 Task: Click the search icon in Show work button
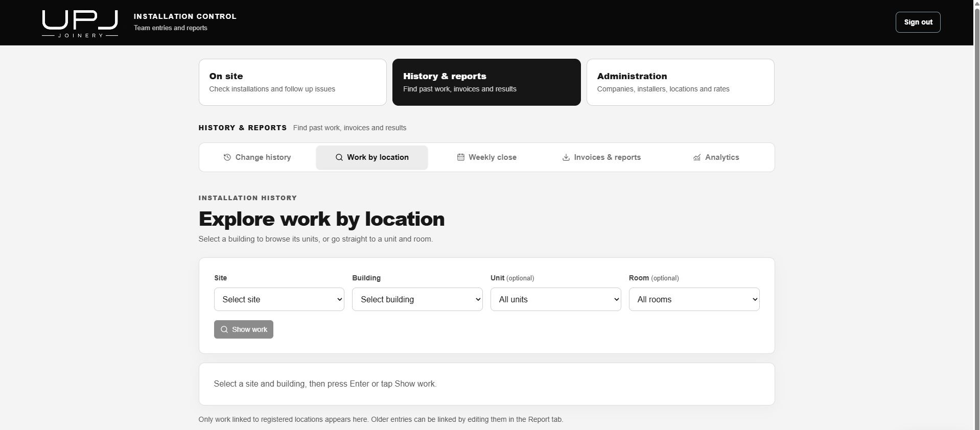(224, 329)
